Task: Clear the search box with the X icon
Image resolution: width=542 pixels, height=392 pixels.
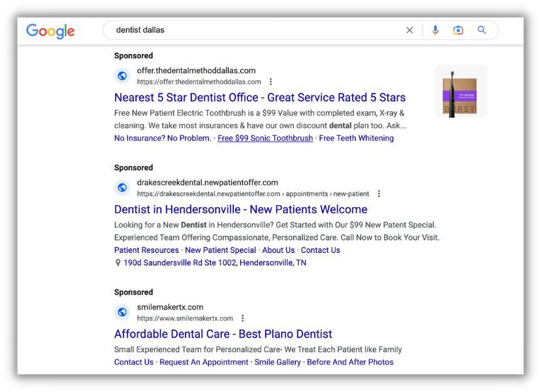Action: click(x=409, y=30)
